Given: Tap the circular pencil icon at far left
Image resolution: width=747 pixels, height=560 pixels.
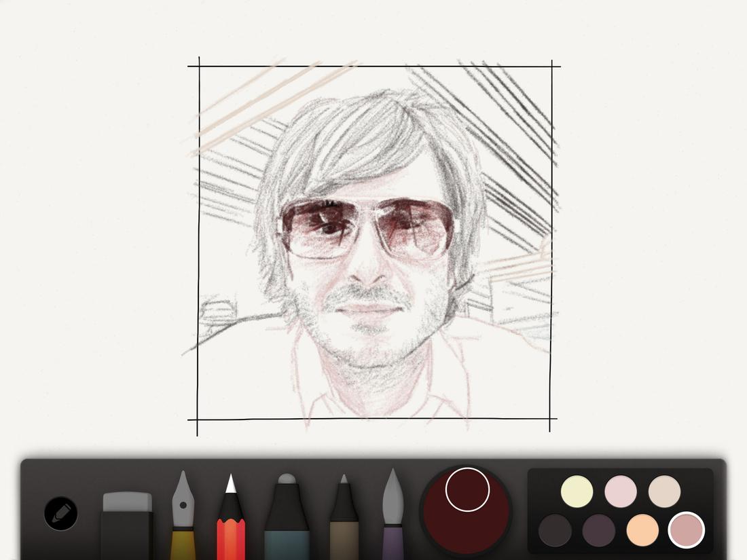Looking at the screenshot, I should tap(61, 514).
